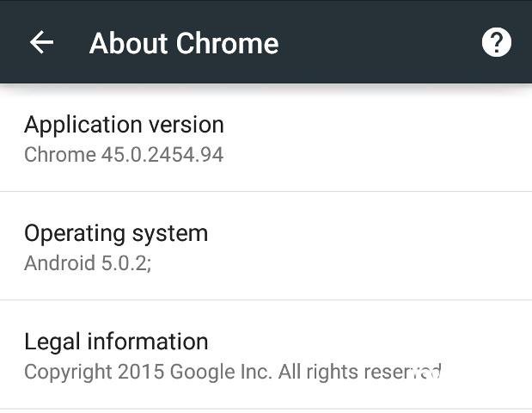Select the Operating system heading

(116, 233)
